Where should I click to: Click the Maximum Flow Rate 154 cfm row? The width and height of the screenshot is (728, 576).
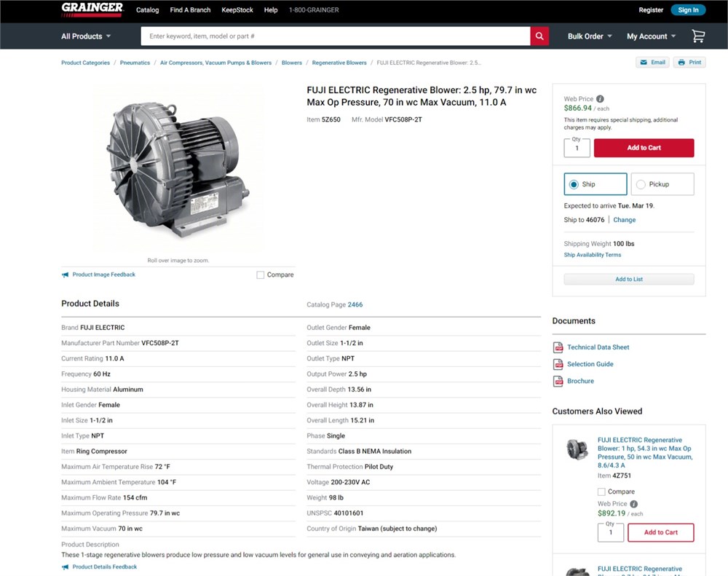[x=178, y=497]
